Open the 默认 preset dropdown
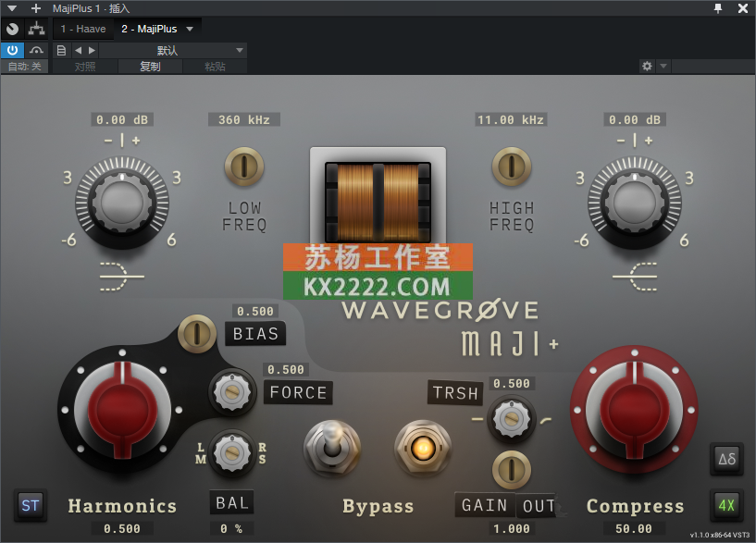The image size is (756, 543). click(x=173, y=50)
